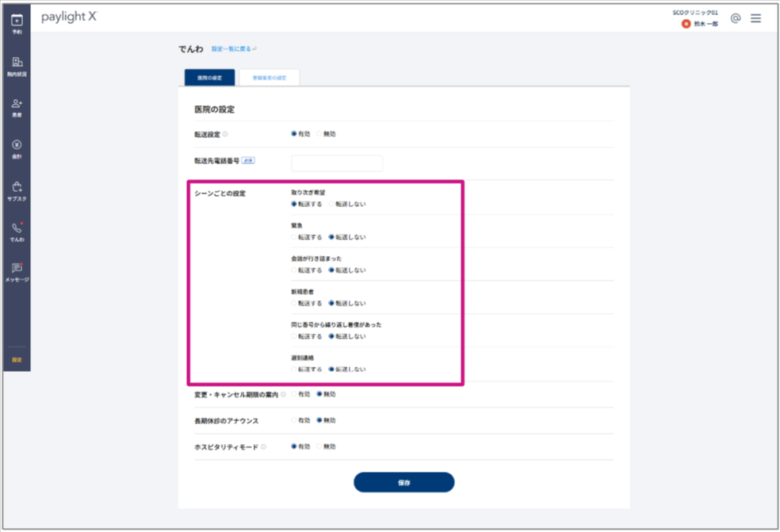Image resolution: width=780 pixels, height=532 pixels.
Task: Set ホスピタリティモード to 有効
Action: (294, 446)
